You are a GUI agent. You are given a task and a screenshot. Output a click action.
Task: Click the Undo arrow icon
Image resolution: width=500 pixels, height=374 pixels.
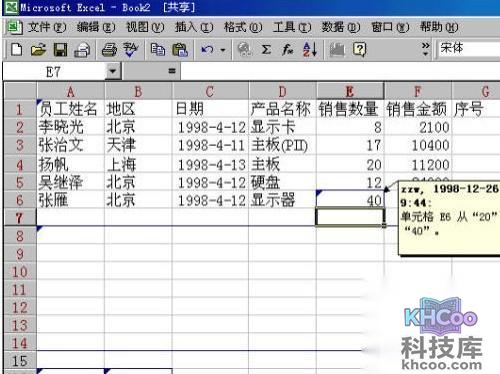(207, 50)
